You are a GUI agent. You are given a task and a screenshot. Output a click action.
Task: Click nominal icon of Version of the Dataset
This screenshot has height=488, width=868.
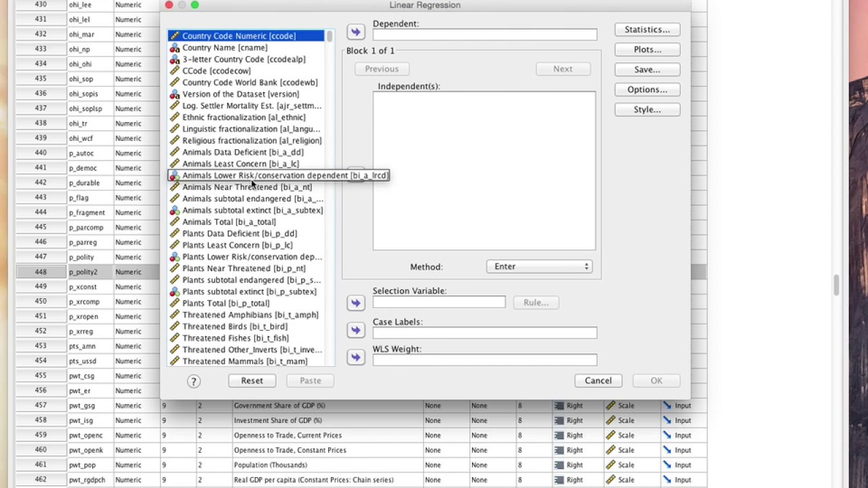[175, 94]
